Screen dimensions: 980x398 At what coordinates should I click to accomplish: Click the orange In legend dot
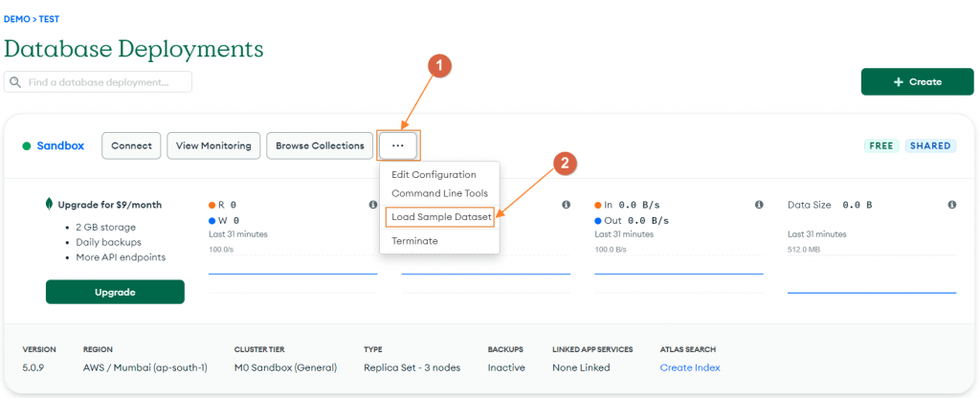click(598, 205)
